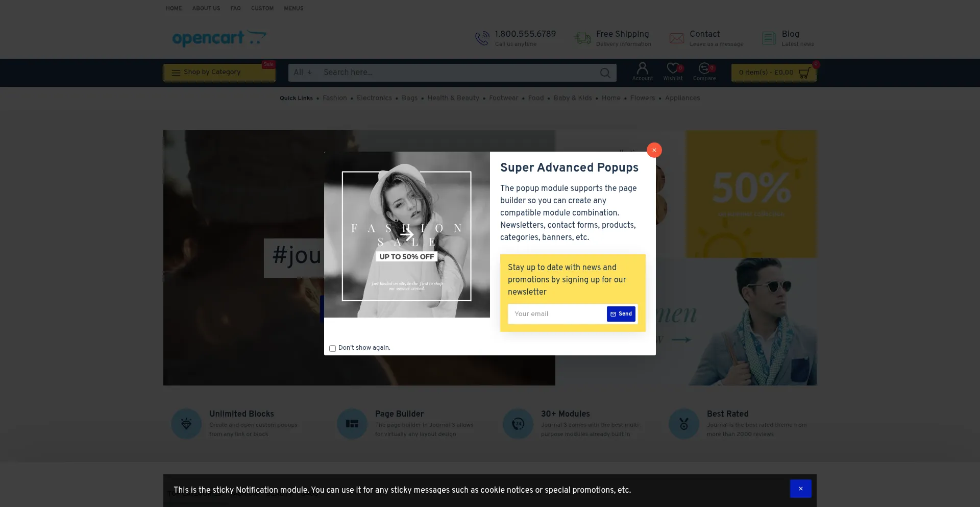This screenshot has height=507, width=980.
Task: Click the blog document icon
Action: pyautogui.click(x=769, y=38)
